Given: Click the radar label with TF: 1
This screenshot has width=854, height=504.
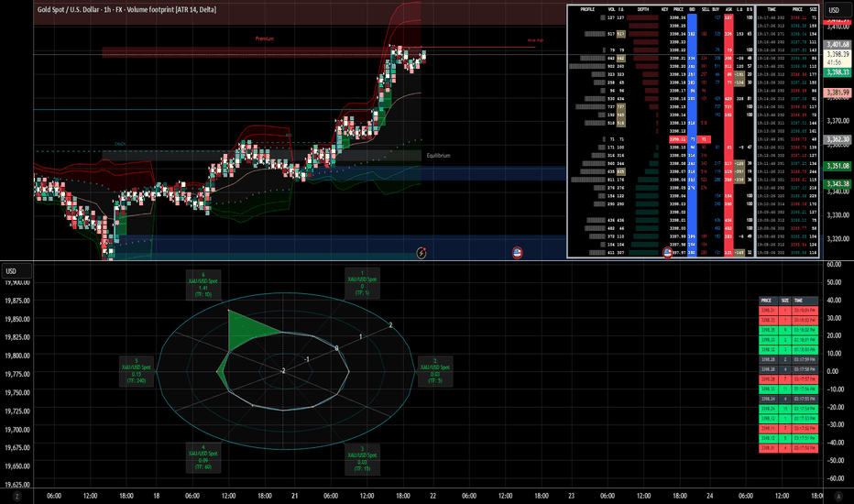Looking at the screenshot, I should click(362, 283).
